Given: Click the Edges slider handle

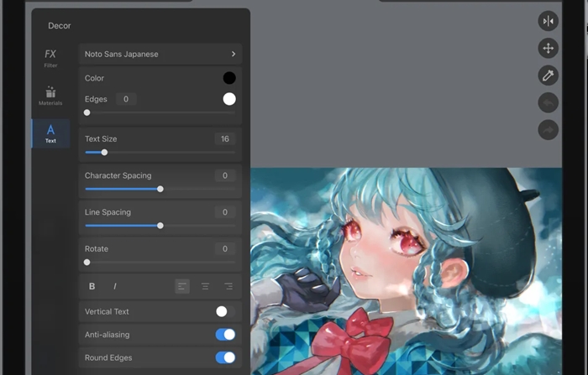Looking at the screenshot, I should [87, 112].
